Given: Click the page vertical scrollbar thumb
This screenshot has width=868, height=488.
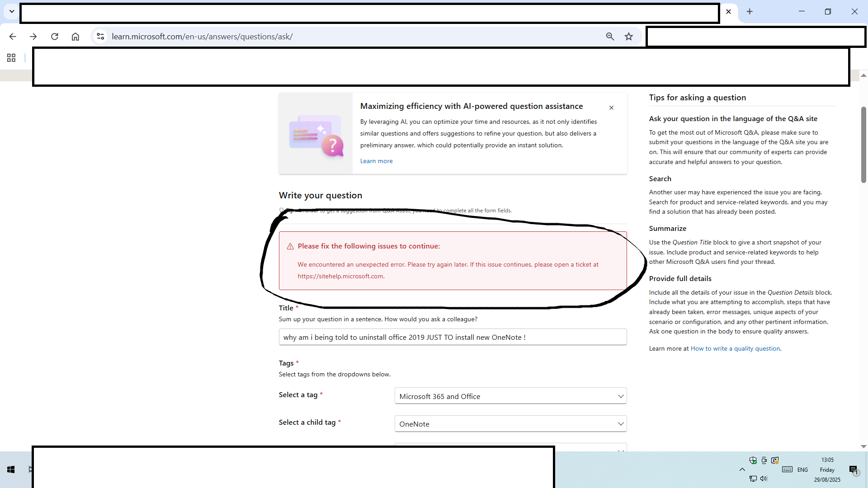Looking at the screenshot, I should pos(863,145).
